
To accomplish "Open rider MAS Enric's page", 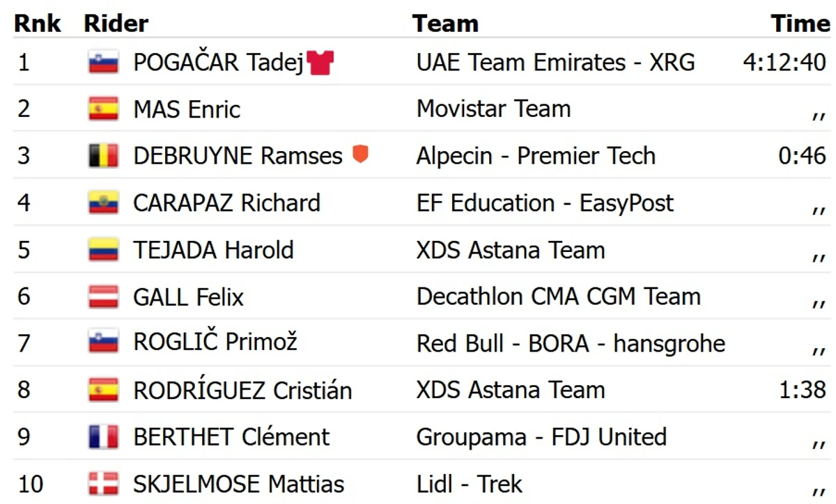I will [x=187, y=109].
